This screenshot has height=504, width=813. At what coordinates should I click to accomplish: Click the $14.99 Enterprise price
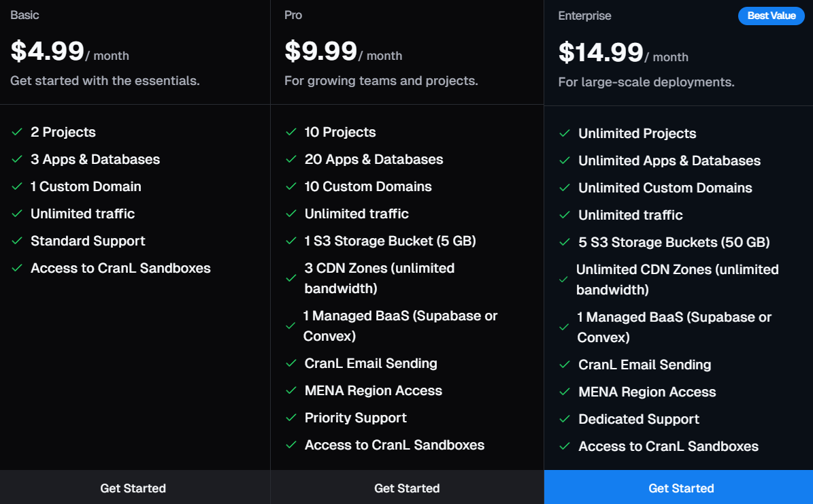click(601, 52)
